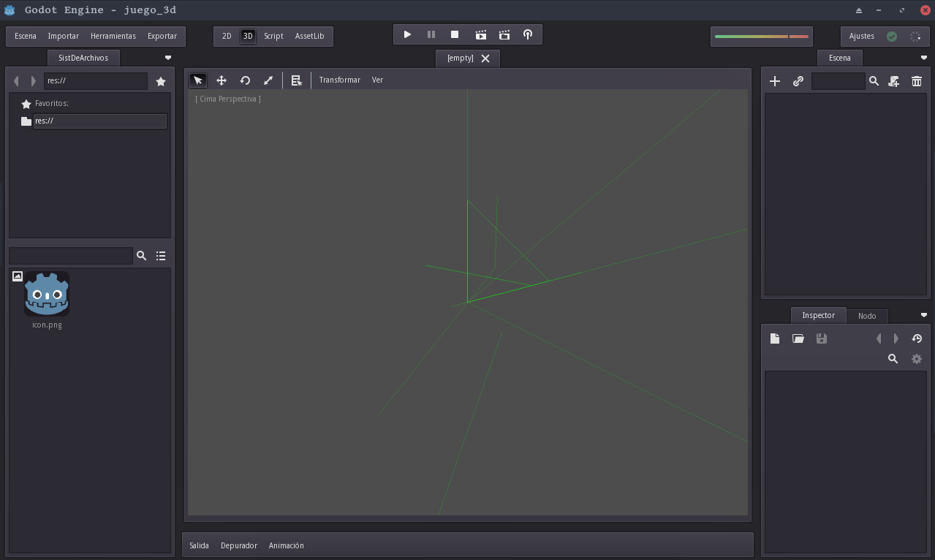935x560 pixels.
Task: Search nodes magnifier in Escena panel
Action: (874, 81)
